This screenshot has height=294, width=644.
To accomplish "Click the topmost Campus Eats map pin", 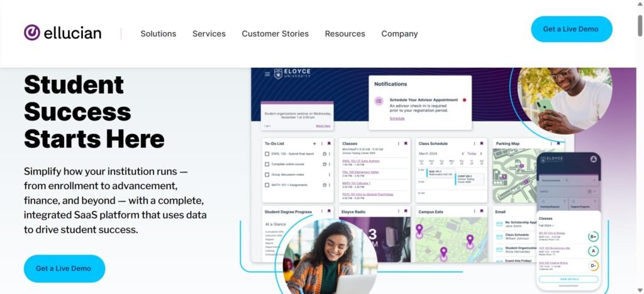I will [419, 230].
